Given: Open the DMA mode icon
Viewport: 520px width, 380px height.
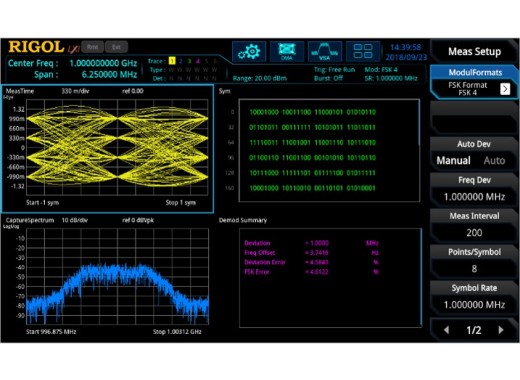Looking at the screenshot, I should (x=287, y=52).
